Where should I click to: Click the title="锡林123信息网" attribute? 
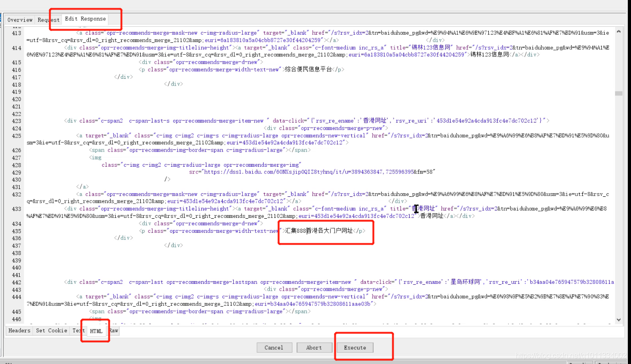(x=421, y=47)
